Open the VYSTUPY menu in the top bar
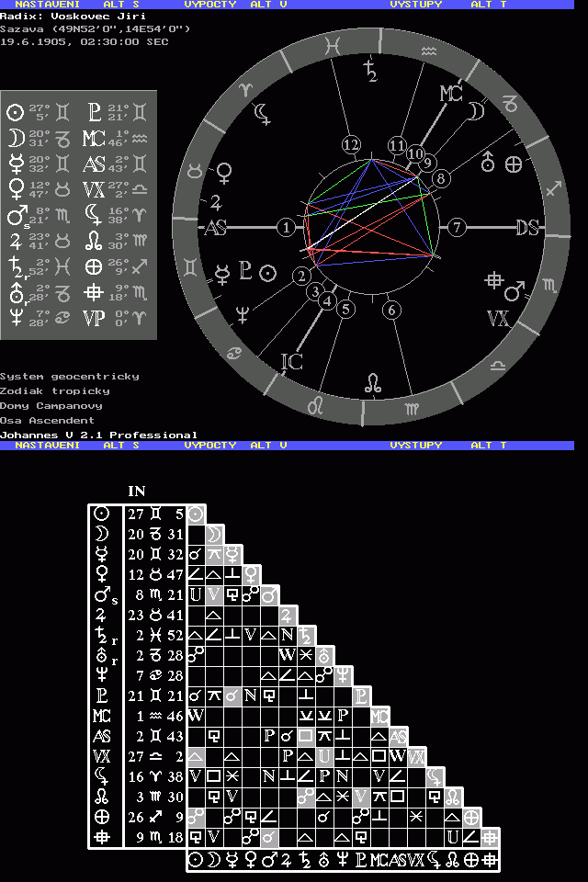The image size is (588, 882). (415, 5)
